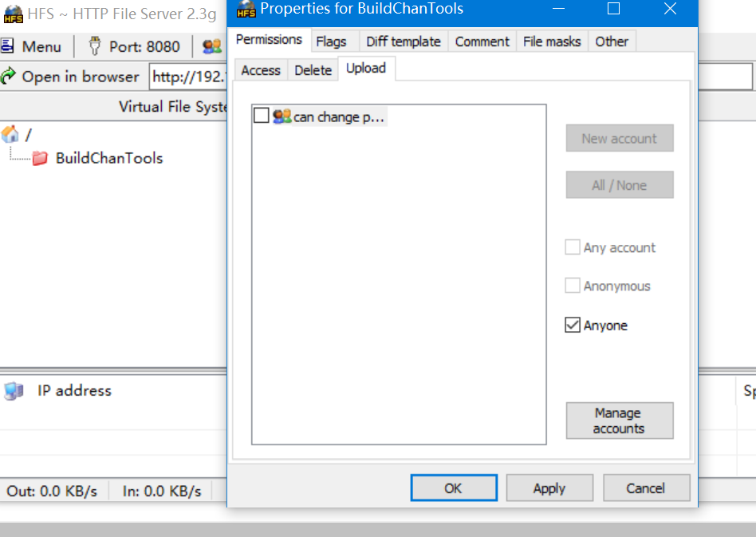Minimize the Properties dialog window
The height and width of the screenshot is (537, 756).
click(x=558, y=9)
